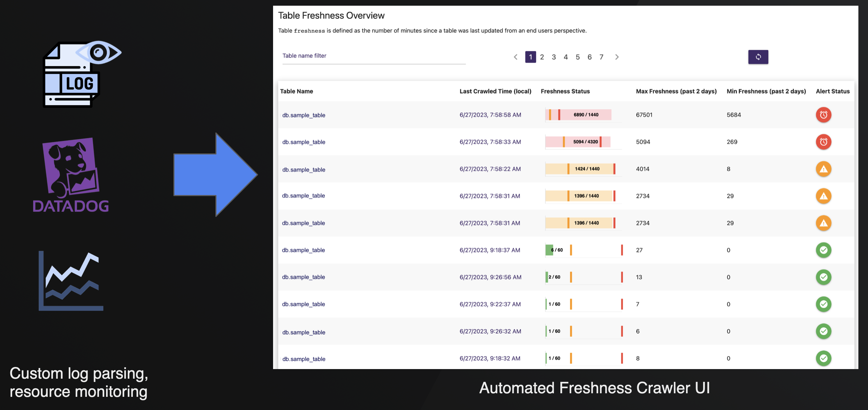
Task: Click orange warning icon in 7:58:22 AM row
Action: click(823, 169)
